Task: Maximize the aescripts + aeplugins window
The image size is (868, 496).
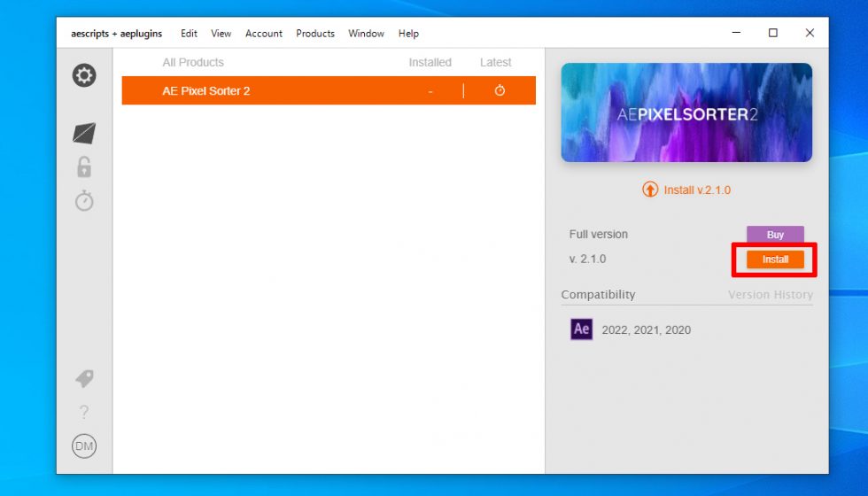Action: pyautogui.click(x=772, y=33)
